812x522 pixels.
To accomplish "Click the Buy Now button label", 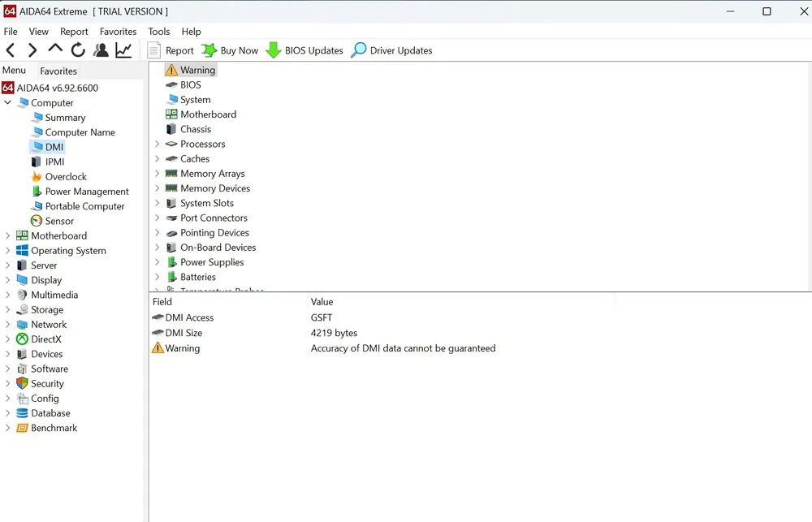I will (240, 51).
